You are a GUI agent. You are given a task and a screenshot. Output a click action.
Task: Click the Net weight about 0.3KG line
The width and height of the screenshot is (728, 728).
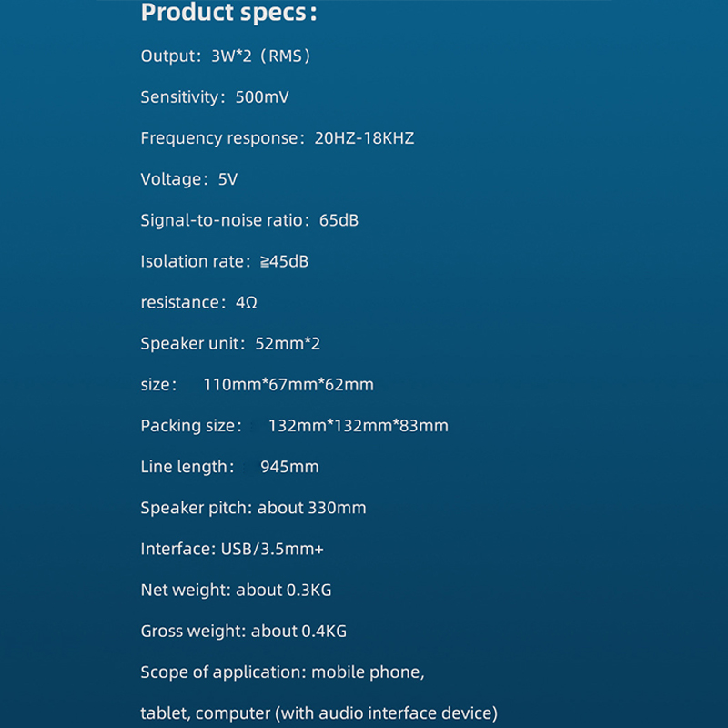click(237, 590)
